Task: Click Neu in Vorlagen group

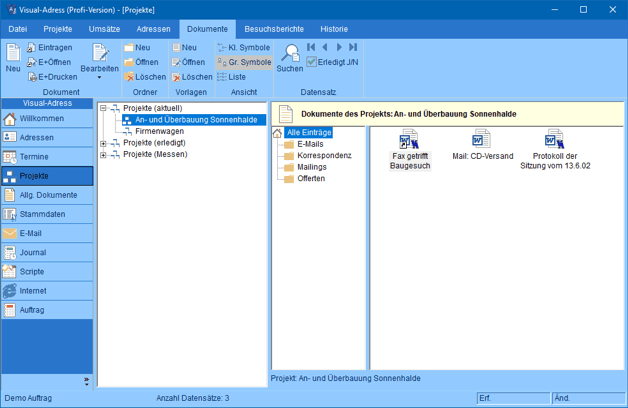Action: (185, 48)
